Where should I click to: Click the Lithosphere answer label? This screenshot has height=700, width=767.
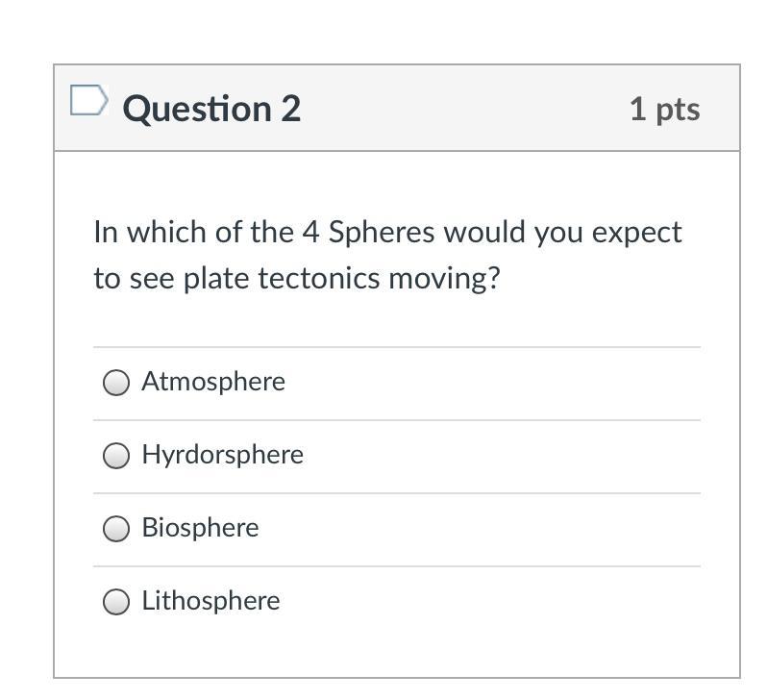click(x=210, y=601)
